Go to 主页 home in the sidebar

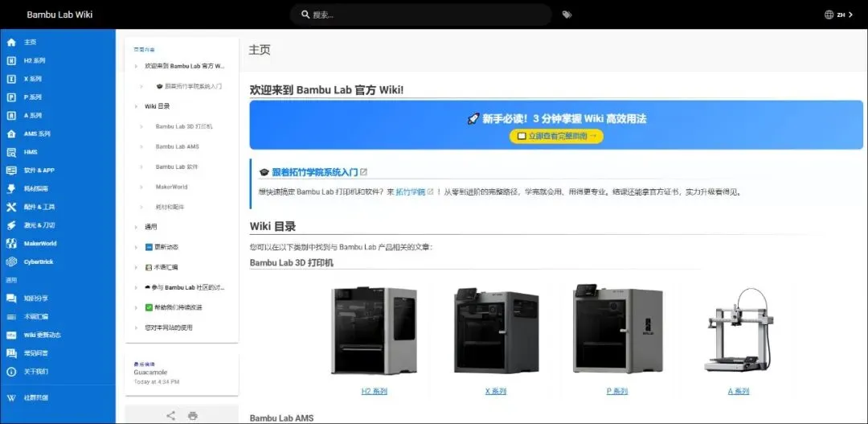(58, 42)
